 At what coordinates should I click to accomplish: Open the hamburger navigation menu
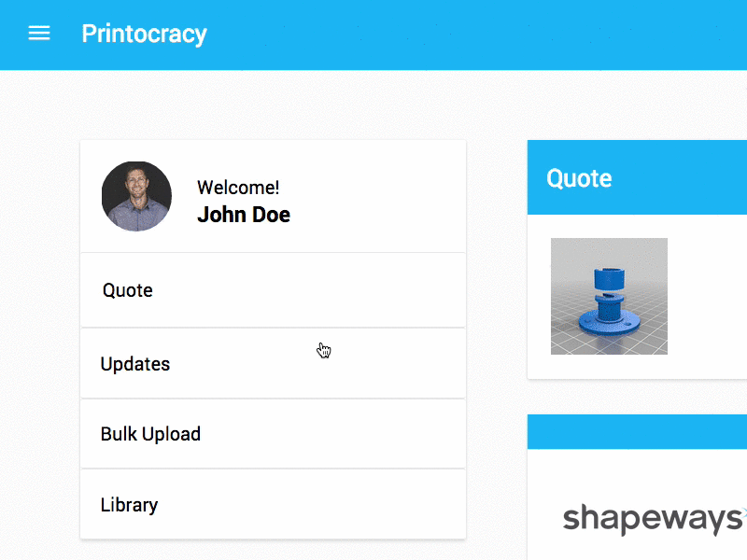38,34
